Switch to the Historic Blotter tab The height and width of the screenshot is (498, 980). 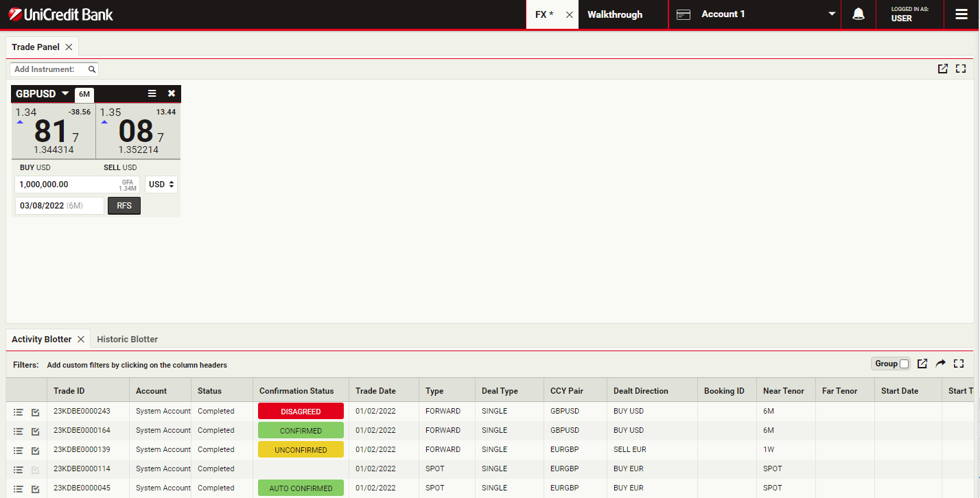click(127, 339)
